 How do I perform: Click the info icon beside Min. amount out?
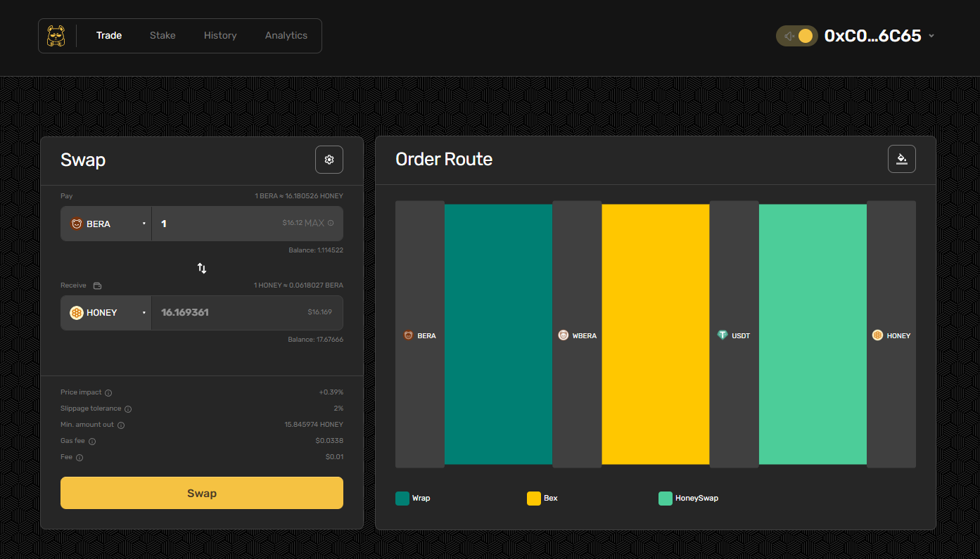[x=121, y=425]
